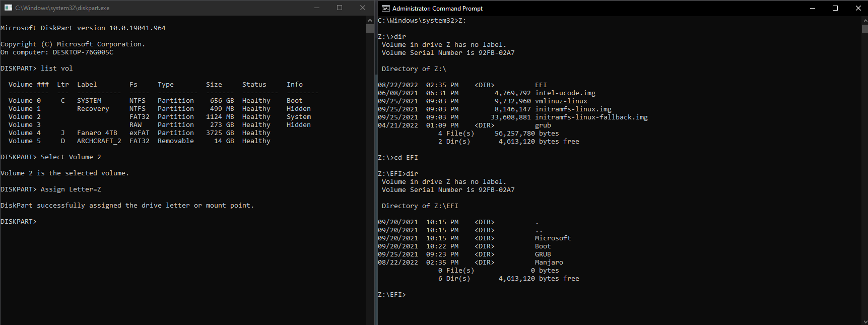The width and height of the screenshot is (868, 325).
Task: Click the Administrator Command Prompt title icon
Action: pyautogui.click(x=385, y=8)
